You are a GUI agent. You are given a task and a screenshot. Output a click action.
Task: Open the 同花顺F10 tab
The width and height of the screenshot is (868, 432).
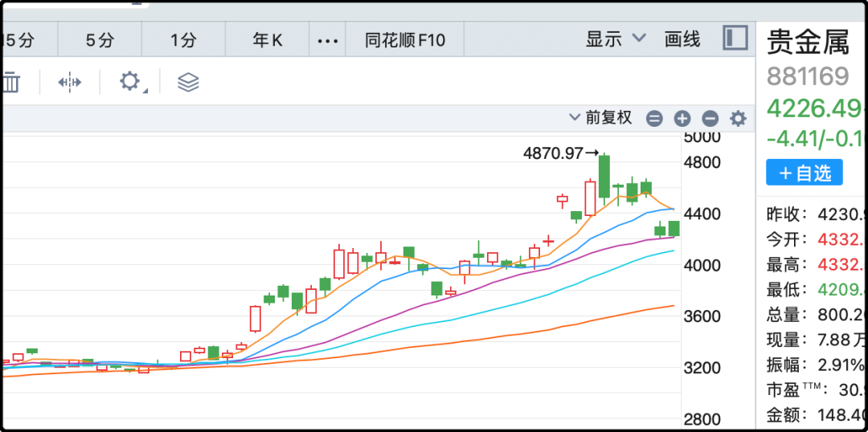(404, 40)
